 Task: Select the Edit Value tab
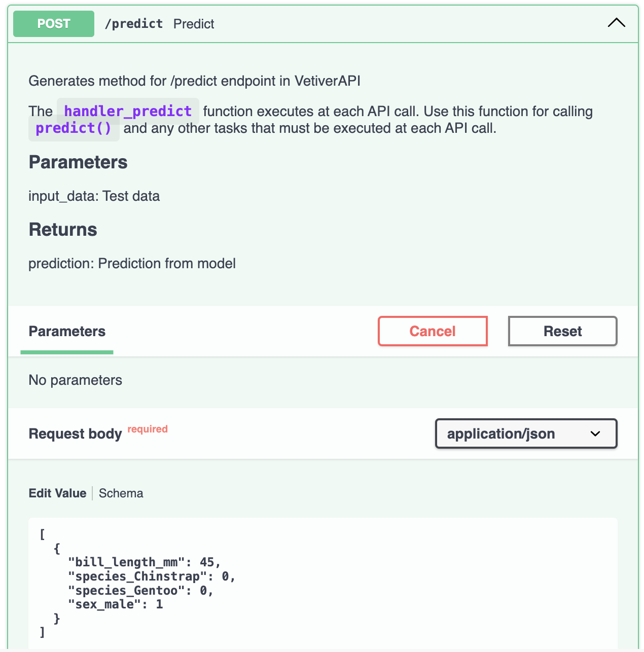click(x=57, y=493)
